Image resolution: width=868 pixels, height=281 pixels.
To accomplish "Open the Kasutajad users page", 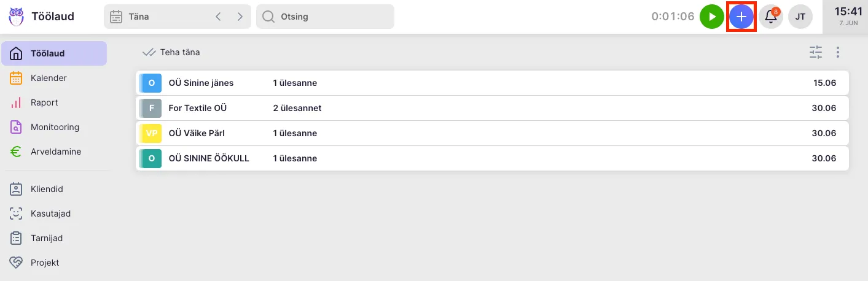I will 50,214.
